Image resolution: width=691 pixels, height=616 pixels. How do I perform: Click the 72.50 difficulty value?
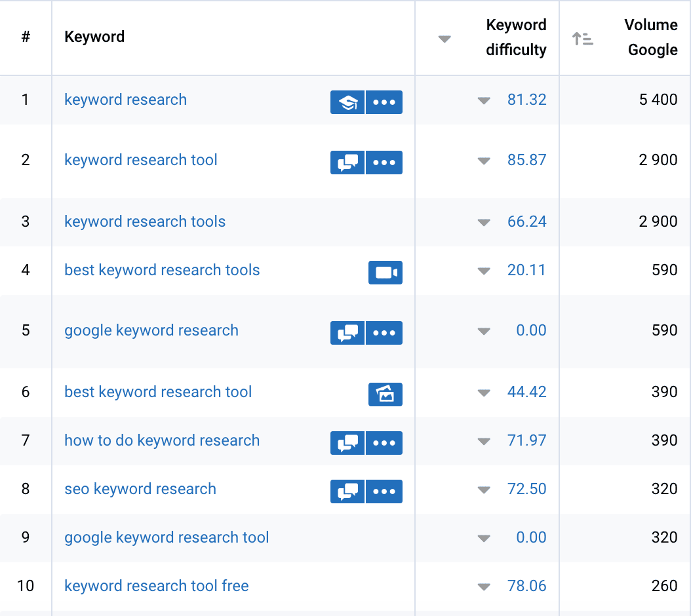pyautogui.click(x=526, y=489)
